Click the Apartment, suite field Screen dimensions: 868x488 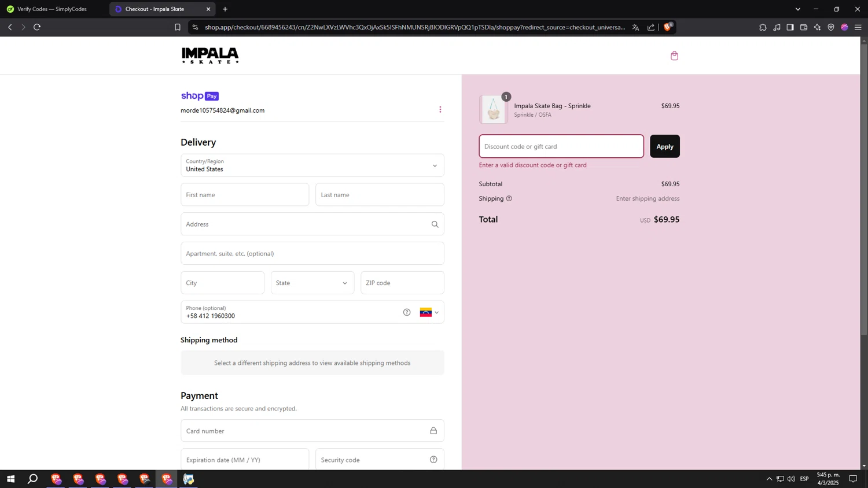[312, 253]
